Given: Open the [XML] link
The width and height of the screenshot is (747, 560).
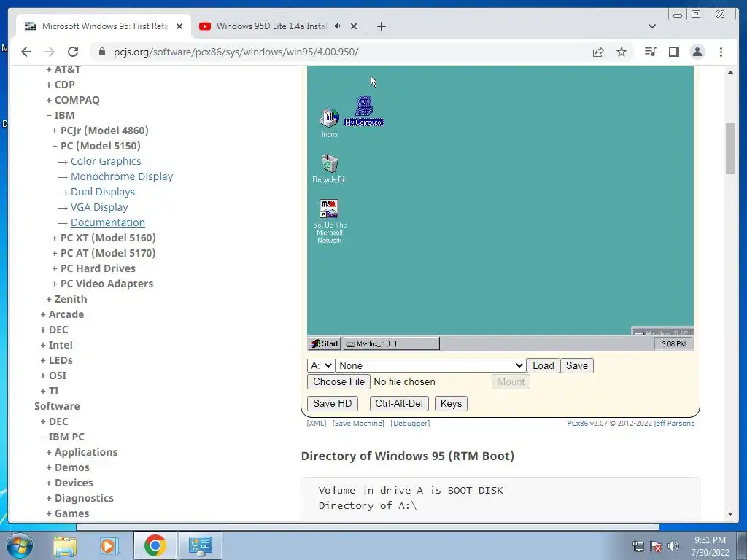Looking at the screenshot, I should [x=317, y=424].
